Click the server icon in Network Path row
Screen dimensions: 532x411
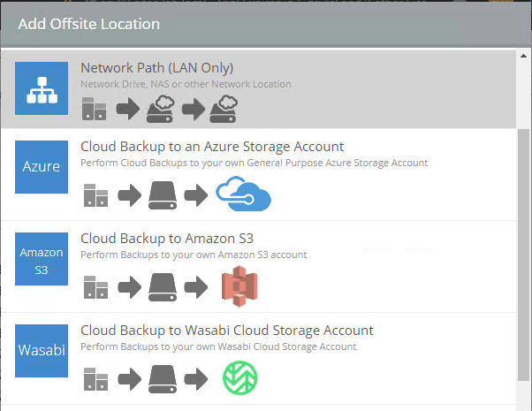[x=95, y=110]
